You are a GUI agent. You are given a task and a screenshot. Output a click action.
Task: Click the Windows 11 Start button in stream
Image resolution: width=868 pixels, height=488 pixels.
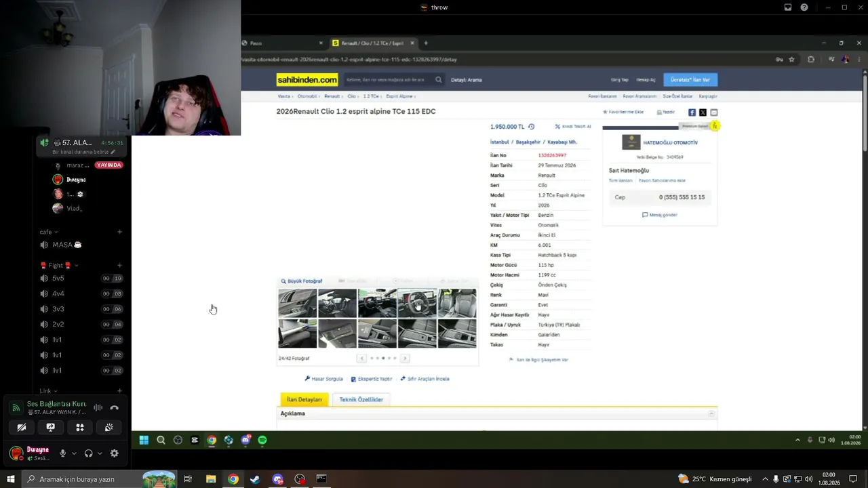tap(144, 440)
